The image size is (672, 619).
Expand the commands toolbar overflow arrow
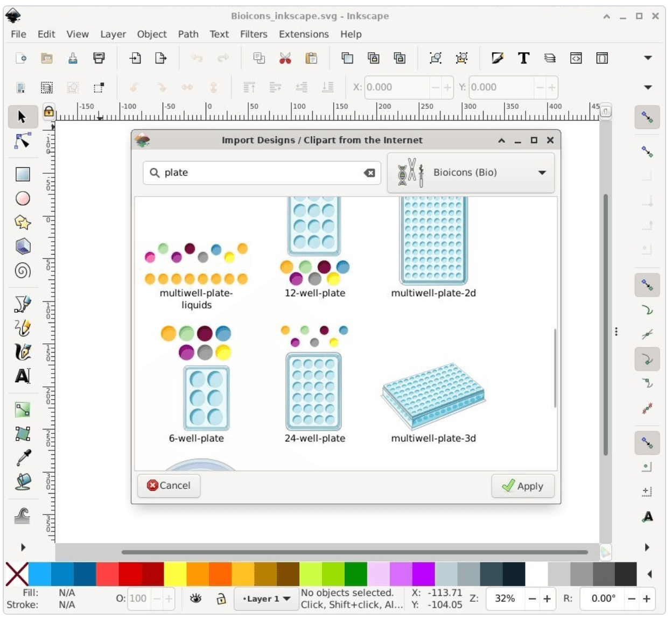tap(648, 58)
